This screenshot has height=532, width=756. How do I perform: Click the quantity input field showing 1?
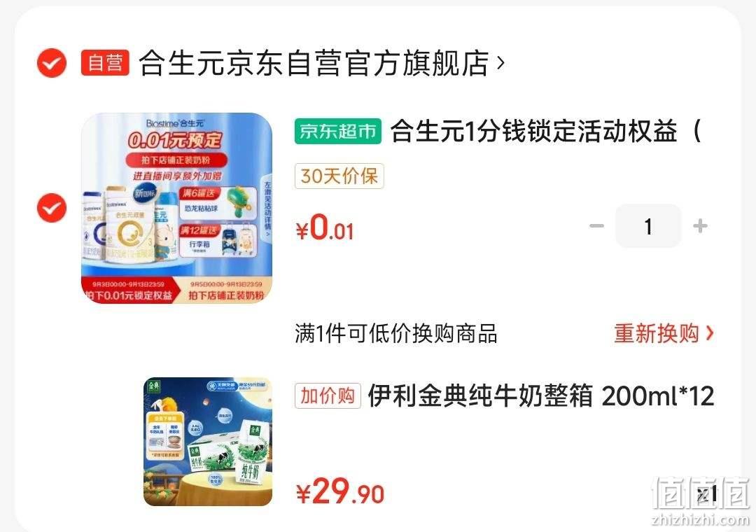[648, 225]
